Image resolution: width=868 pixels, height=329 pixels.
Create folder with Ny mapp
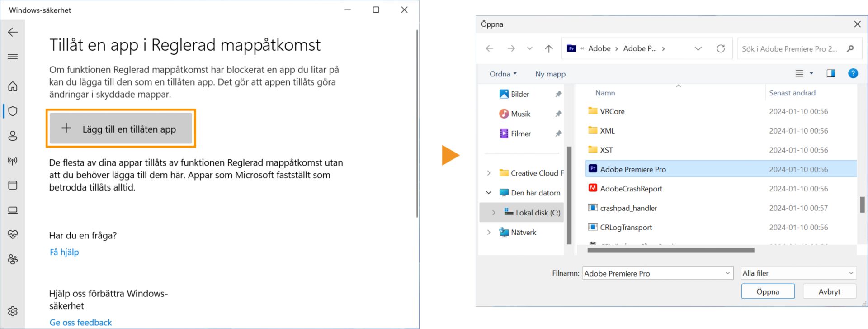click(550, 74)
